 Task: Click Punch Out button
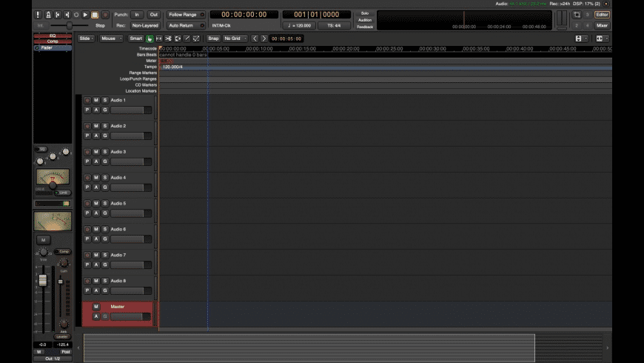[x=154, y=15]
